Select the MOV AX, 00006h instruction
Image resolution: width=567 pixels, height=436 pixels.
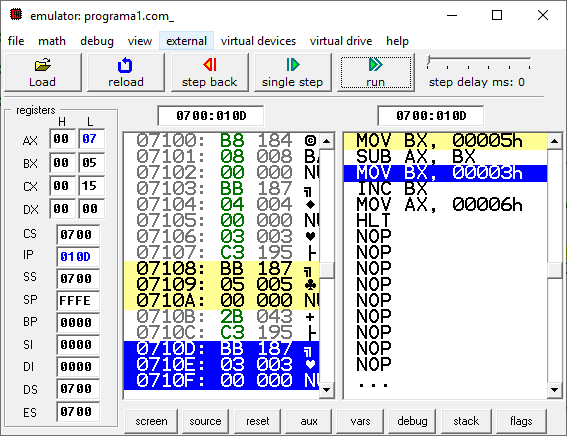click(x=446, y=205)
